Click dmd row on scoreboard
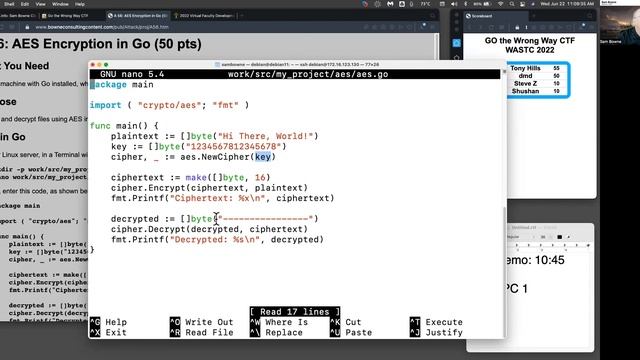The width and height of the screenshot is (640, 360). (535, 76)
